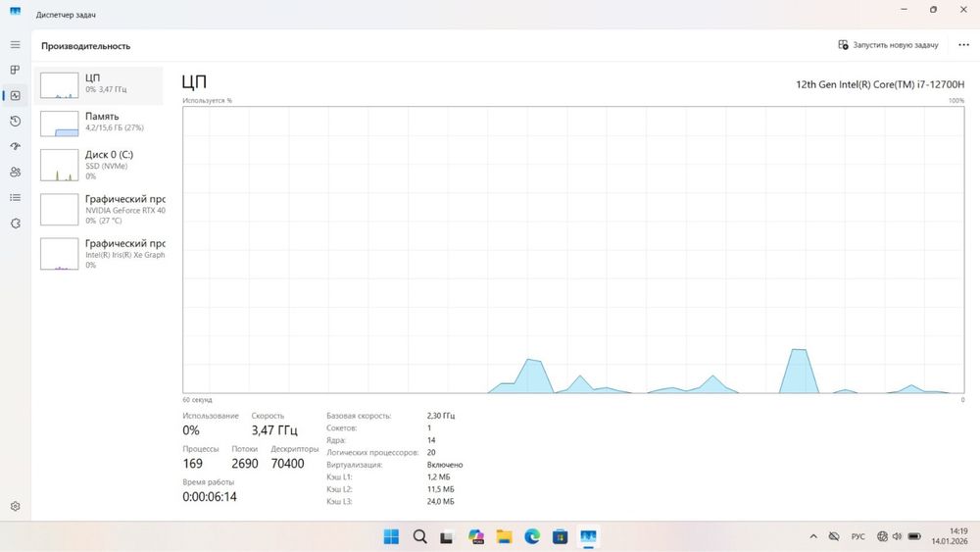This screenshot has height=552, width=980.
Task: Open taskbar Search
Action: [x=420, y=536]
